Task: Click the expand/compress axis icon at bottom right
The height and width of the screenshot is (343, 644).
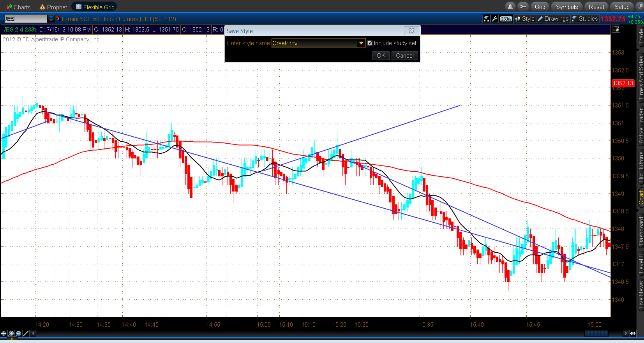Action: (x=633, y=333)
